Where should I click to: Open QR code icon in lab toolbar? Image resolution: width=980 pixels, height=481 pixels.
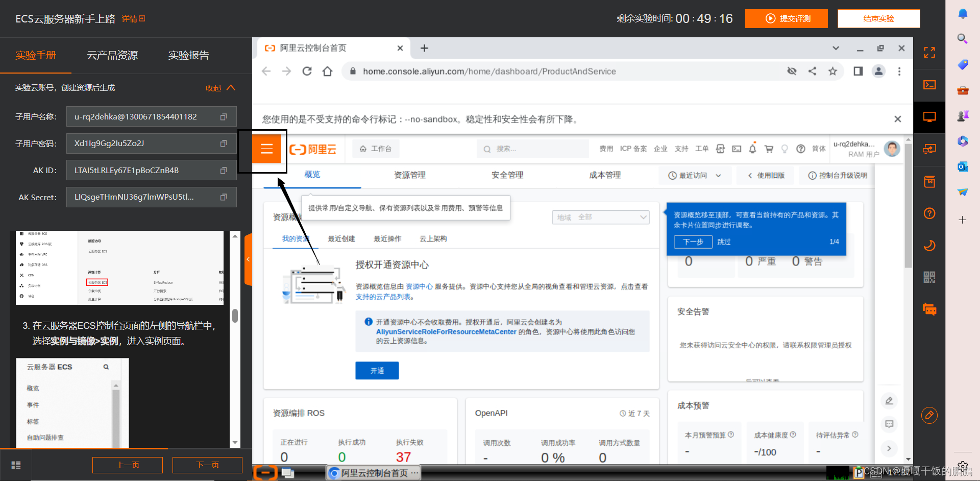coord(929,277)
